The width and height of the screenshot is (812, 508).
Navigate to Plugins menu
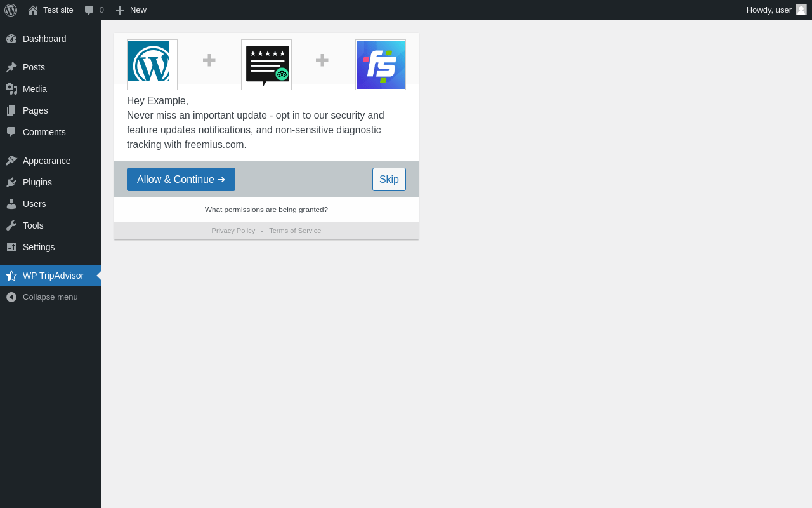pyautogui.click(x=51, y=182)
